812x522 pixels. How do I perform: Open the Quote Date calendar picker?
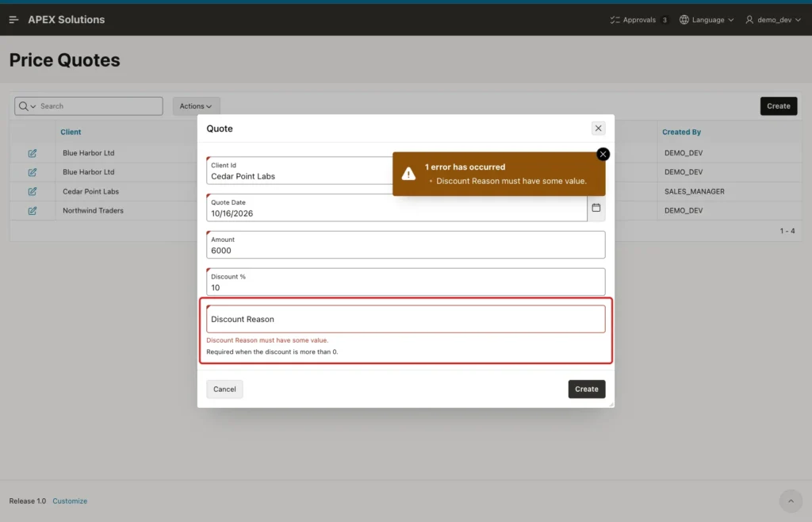pos(596,208)
